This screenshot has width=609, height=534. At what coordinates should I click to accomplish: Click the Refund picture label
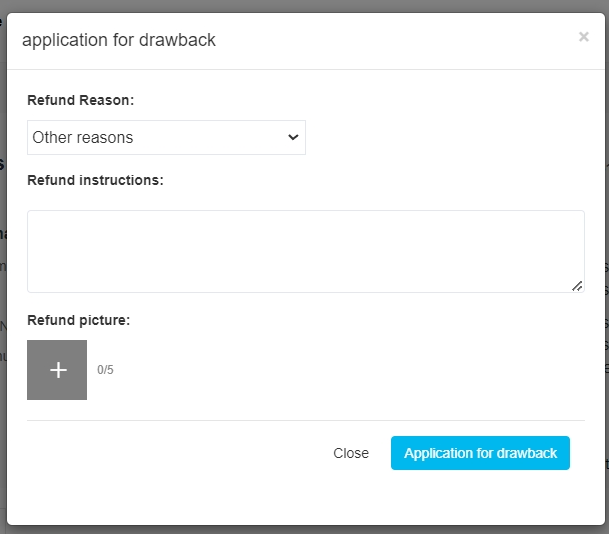click(x=78, y=320)
